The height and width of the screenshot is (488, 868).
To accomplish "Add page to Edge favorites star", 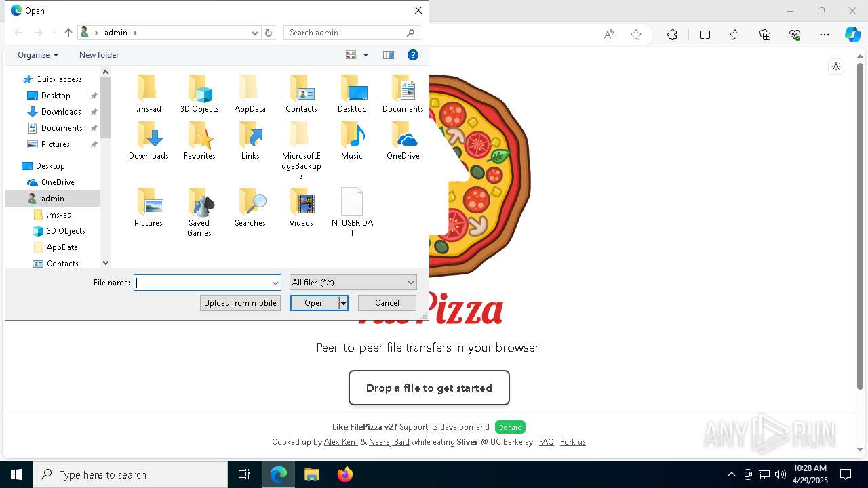I will click(x=635, y=35).
